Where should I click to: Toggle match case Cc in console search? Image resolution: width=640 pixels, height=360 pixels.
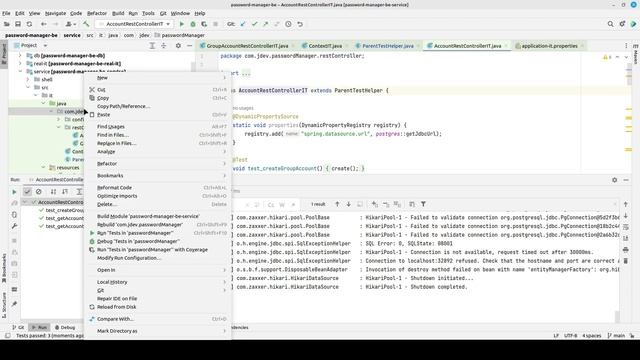tap(271, 204)
